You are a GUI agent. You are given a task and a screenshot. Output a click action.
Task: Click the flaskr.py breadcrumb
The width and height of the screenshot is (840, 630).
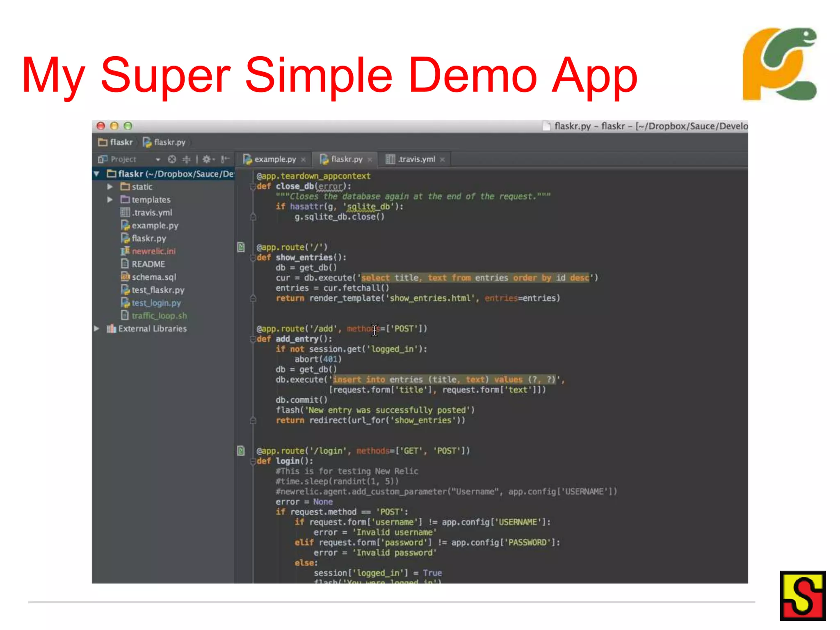click(164, 142)
